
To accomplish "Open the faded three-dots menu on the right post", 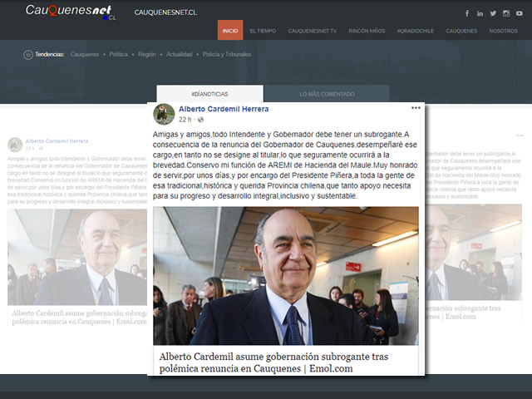I will (520, 135).
